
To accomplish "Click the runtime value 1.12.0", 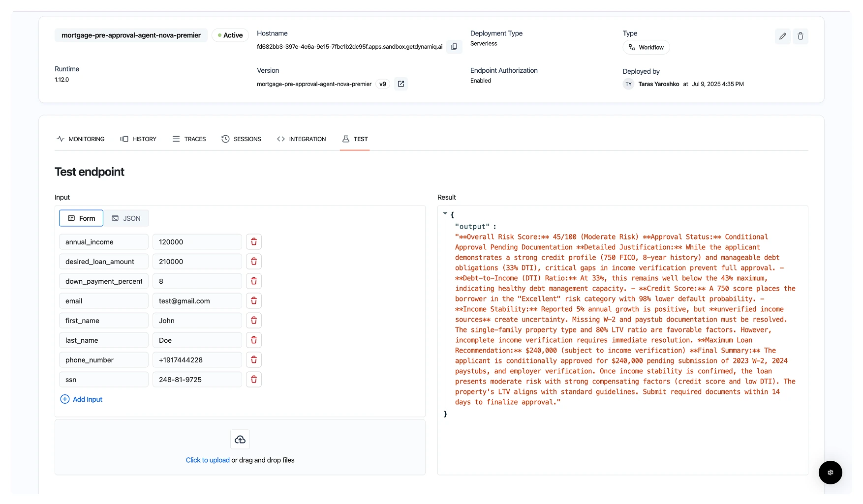I will tap(62, 80).
